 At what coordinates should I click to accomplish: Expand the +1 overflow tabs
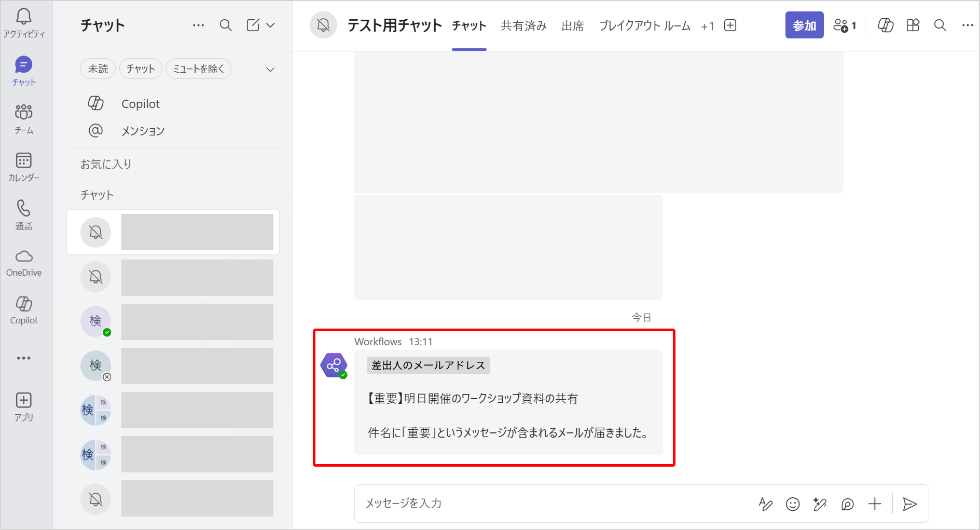[x=708, y=26]
